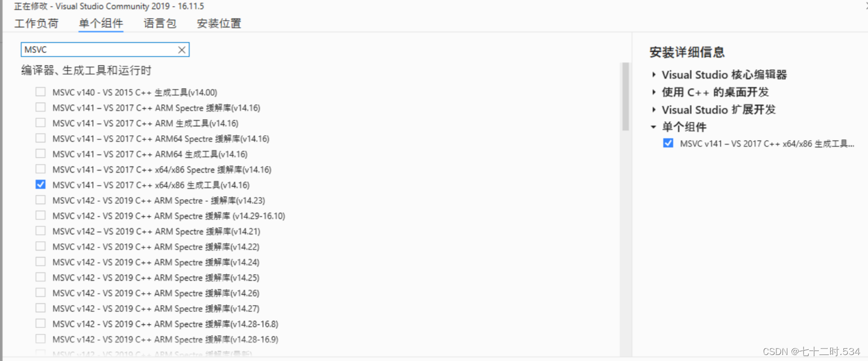Check MSVC v142 ARM Spectre 缓解库(v14.28-16.8)
Image resolution: width=868 pixels, height=361 pixels.
click(x=40, y=323)
